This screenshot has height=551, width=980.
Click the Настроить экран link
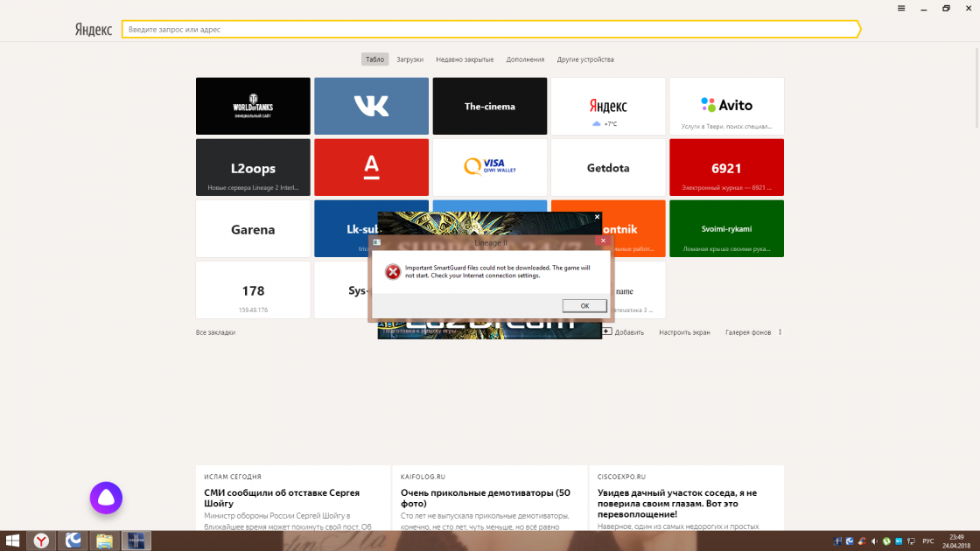pyautogui.click(x=684, y=332)
